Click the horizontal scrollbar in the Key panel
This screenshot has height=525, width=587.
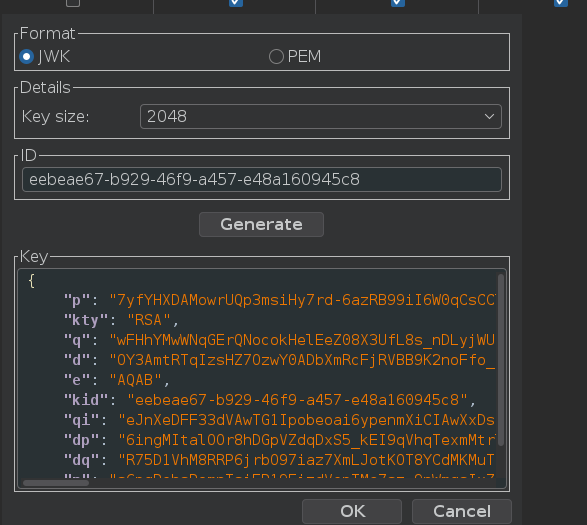pos(56,483)
